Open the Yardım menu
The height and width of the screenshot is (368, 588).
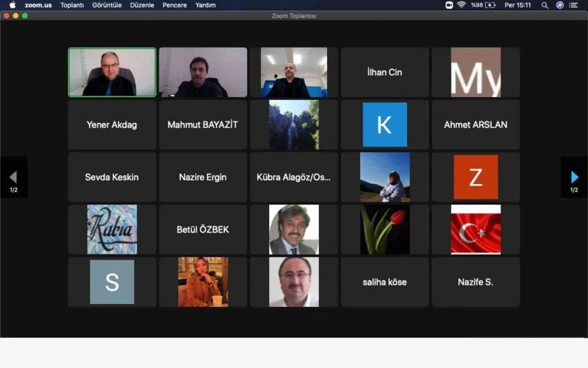pyautogui.click(x=205, y=5)
